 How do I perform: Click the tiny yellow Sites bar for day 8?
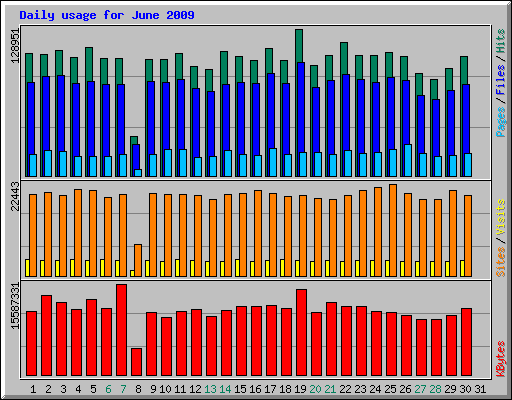(132, 273)
